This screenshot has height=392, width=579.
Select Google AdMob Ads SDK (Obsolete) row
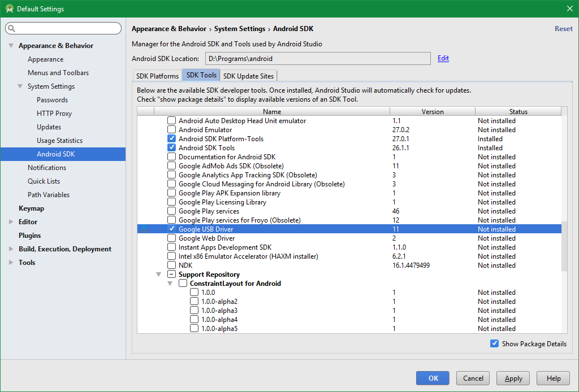pyautogui.click(x=349, y=166)
